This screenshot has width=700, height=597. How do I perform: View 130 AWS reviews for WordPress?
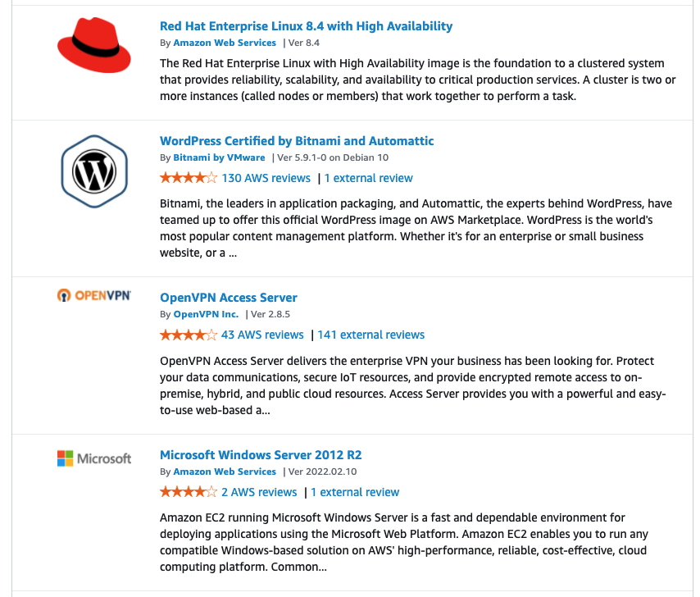266,178
